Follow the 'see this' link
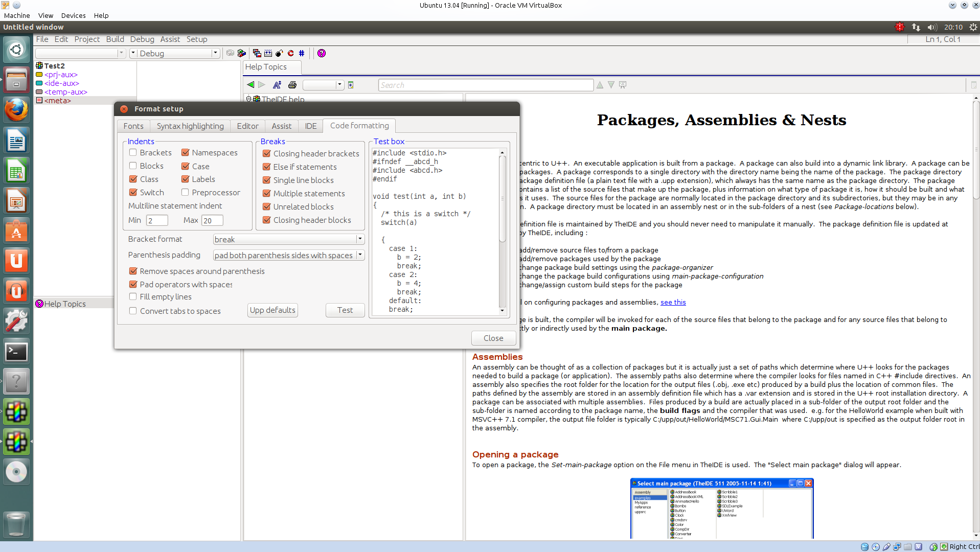 (673, 302)
